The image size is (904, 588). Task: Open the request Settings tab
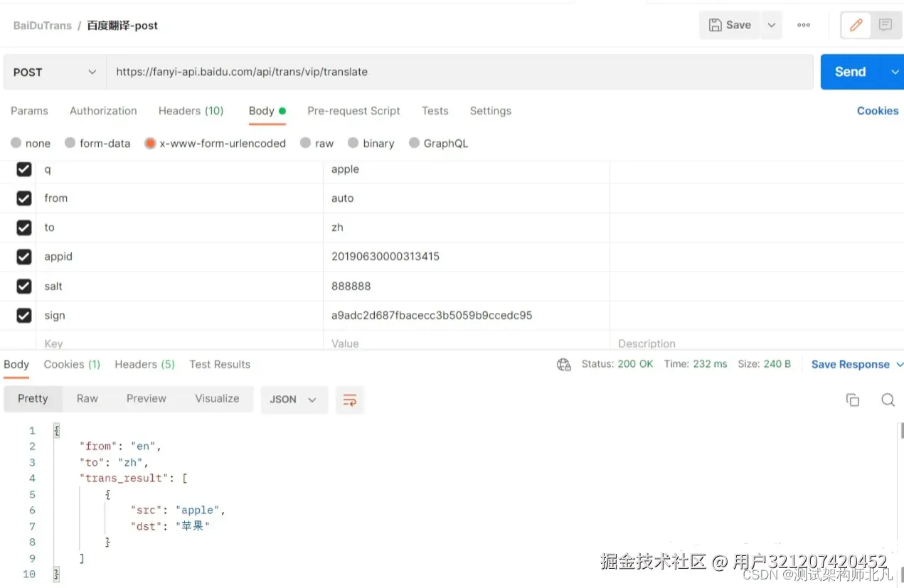pos(490,111)
